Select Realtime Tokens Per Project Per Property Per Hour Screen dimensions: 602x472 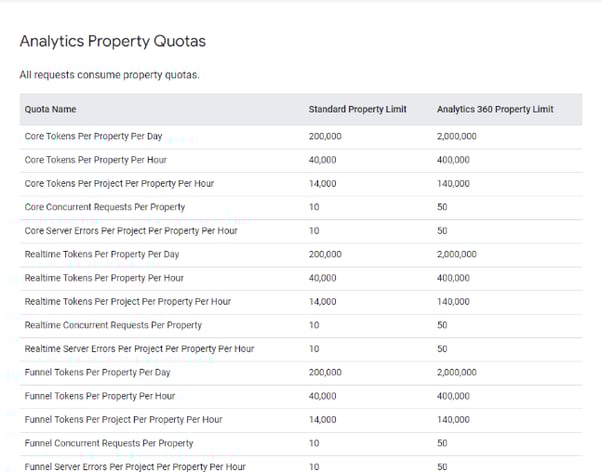(x=128, y=302)
